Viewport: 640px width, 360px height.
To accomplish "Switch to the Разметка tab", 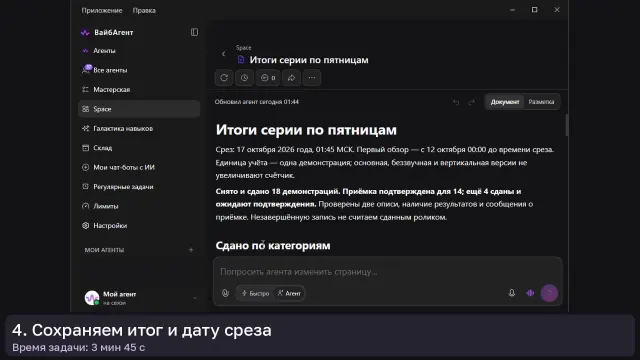I will pyautogui.click(x=541, y=102).
